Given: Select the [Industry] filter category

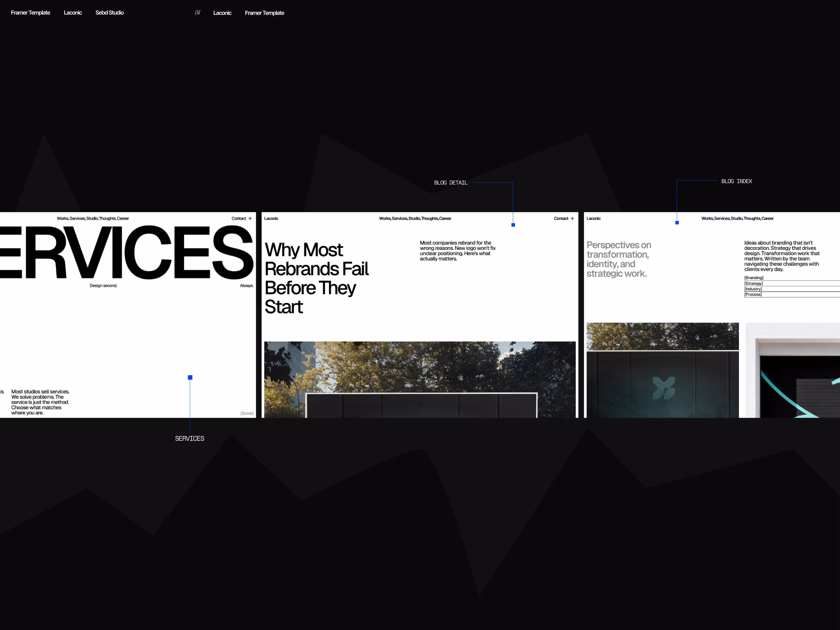Looking at the screenshot, I should coord(753,289).
